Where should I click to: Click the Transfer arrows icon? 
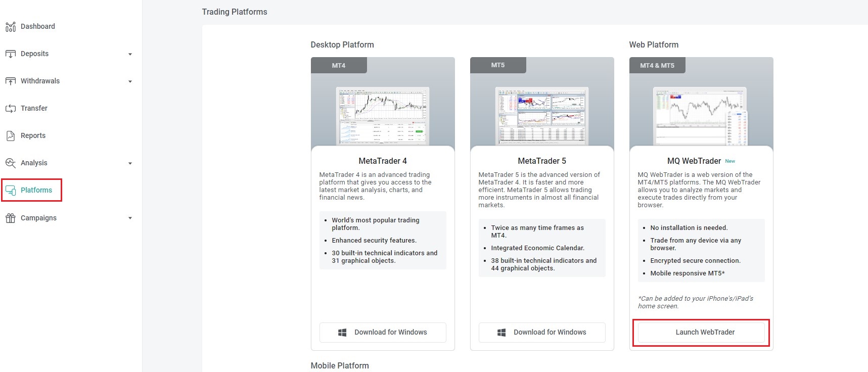click(x=11, y=109)
